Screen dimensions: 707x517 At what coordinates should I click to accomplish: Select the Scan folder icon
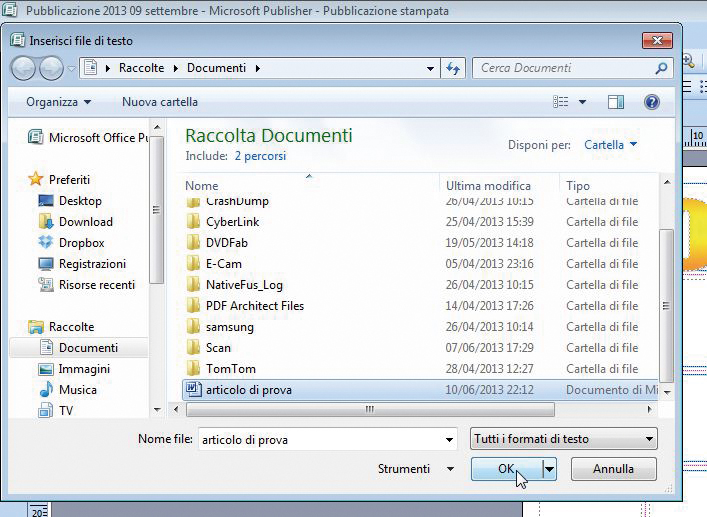193,348
